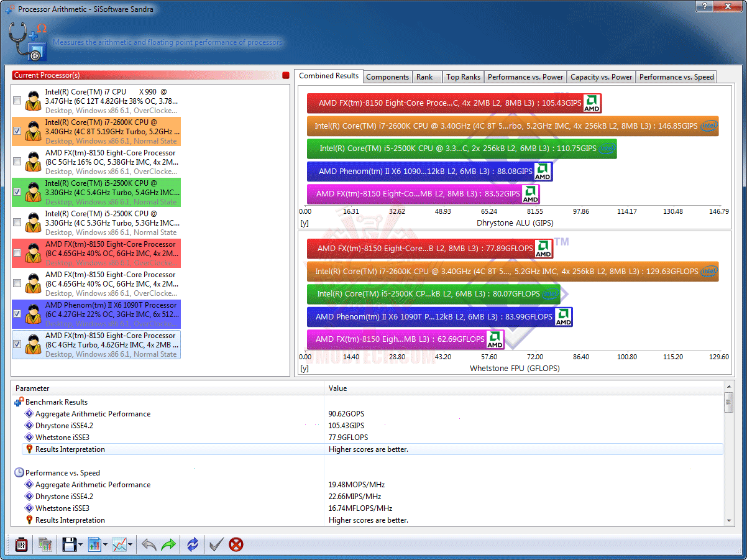
Task: Switch to the Combined Results tab
Action: coord(329,76)
